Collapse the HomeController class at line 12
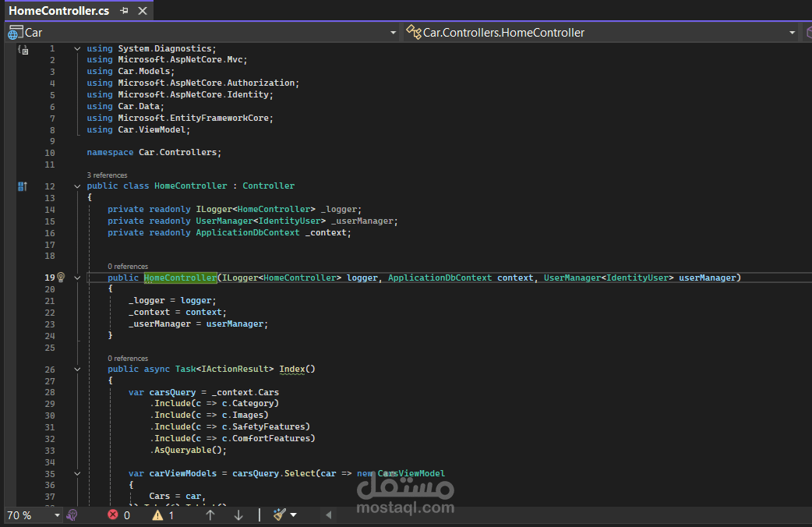 click(x=77, y=186)
